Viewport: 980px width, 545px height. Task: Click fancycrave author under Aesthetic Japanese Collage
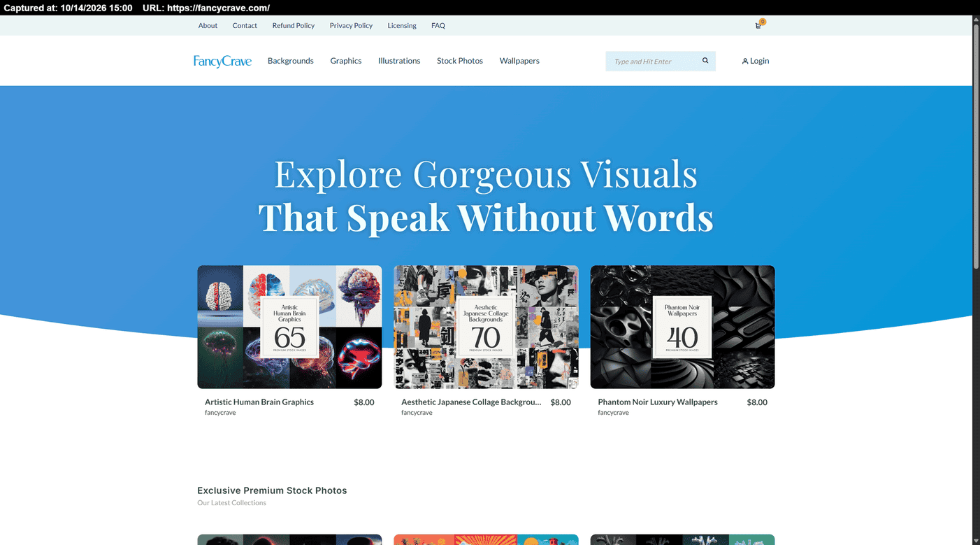click(x=417, y=413)
